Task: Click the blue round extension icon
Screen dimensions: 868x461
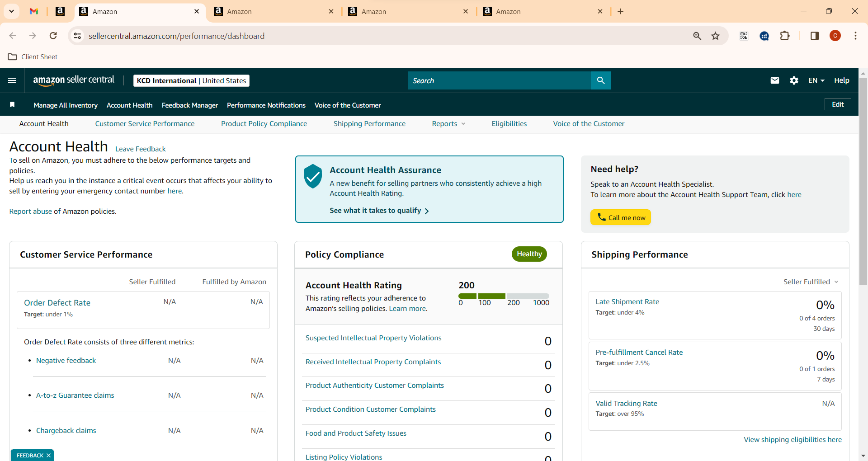Action: click(x=764, y=36)
